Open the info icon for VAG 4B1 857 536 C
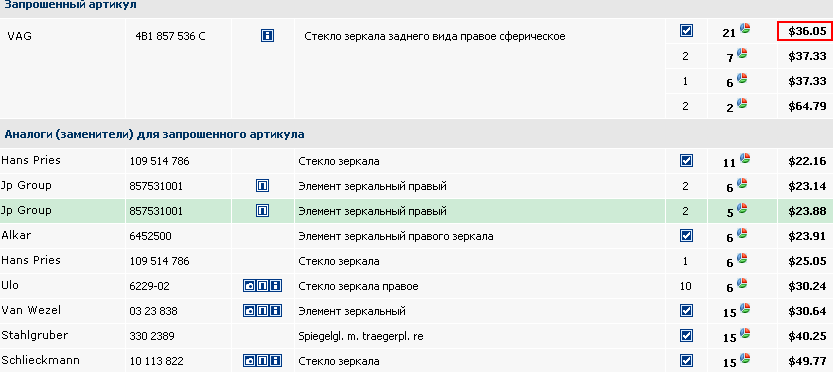This screenshot has height=372, width=833. pyautogui.click(x=267, y=36)
